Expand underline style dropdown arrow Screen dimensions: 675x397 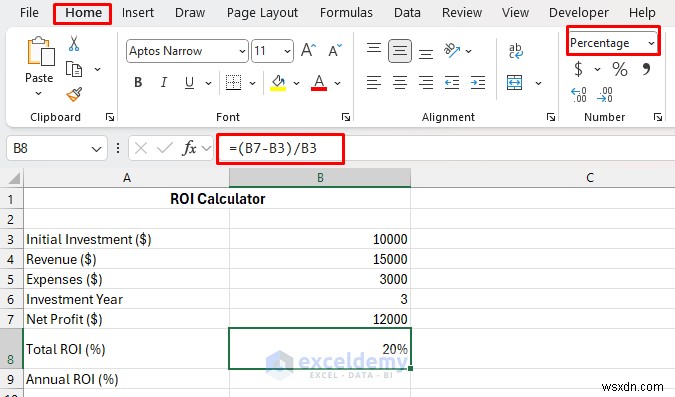click(x=208, y=83)
